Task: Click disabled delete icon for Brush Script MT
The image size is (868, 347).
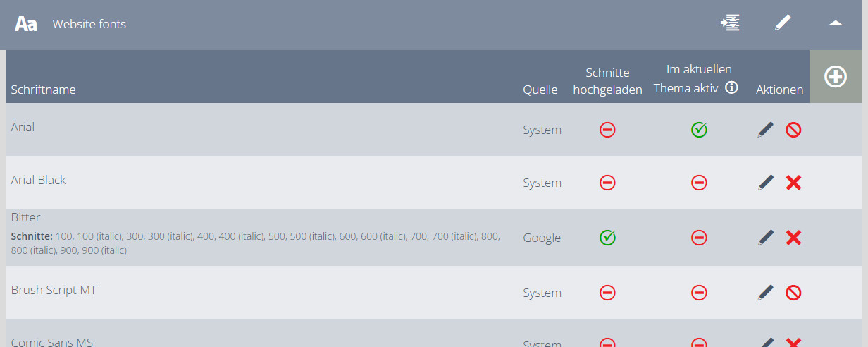Action: [793, 293]
